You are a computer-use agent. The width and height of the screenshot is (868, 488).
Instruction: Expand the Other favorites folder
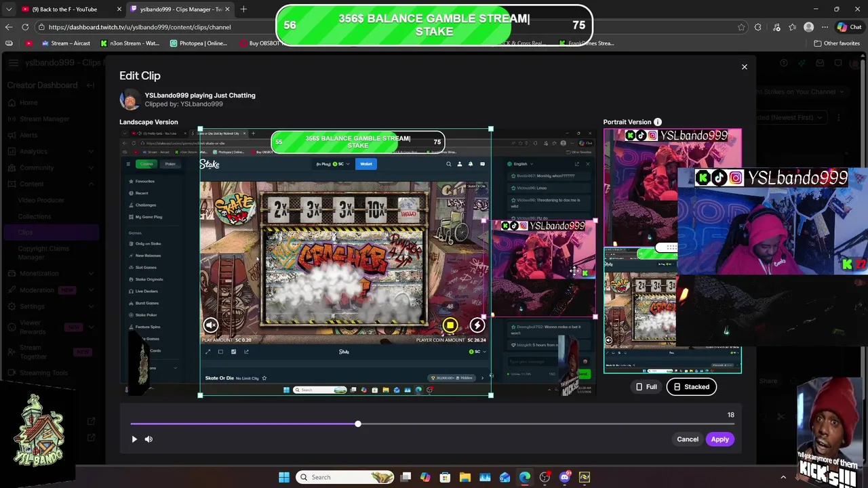click(x=837, y=43)
